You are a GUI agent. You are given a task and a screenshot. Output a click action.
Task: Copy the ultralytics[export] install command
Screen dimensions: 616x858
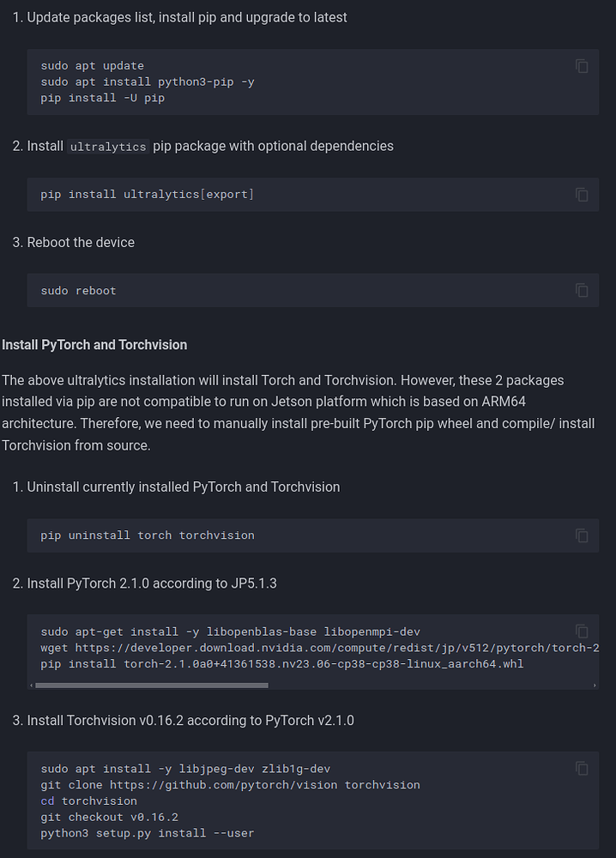pos(582,195)
